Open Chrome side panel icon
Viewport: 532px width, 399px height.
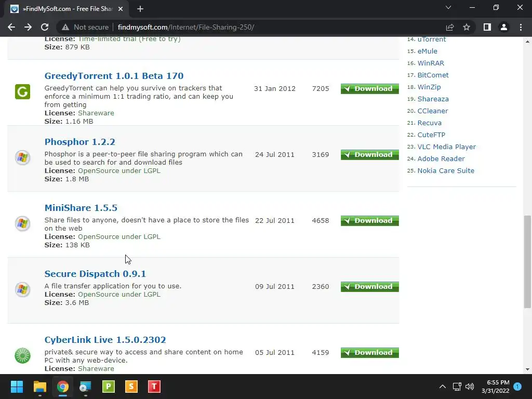coord(487,27)
